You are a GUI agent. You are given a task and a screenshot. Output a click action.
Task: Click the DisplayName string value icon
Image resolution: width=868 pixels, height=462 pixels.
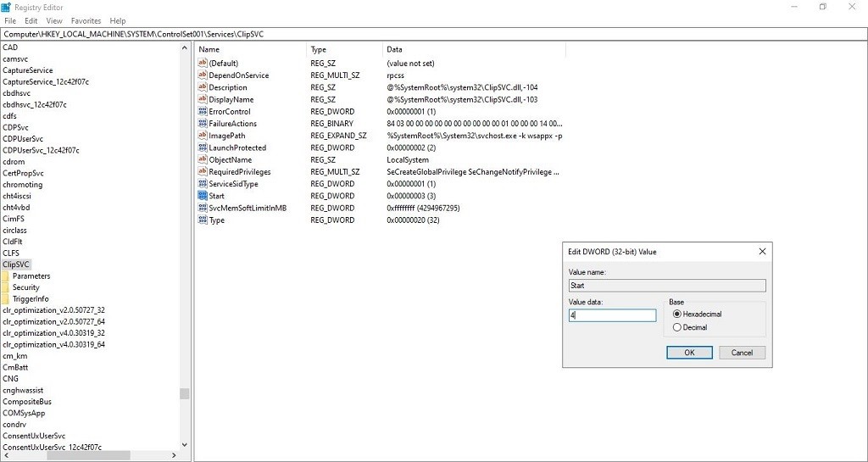pos(202,99)
